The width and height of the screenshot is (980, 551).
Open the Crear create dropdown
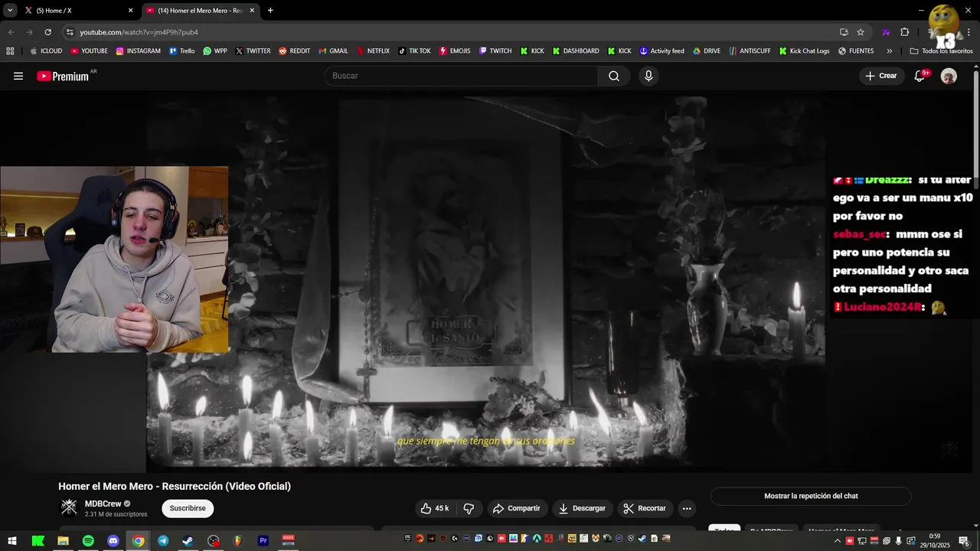point(881,76)
